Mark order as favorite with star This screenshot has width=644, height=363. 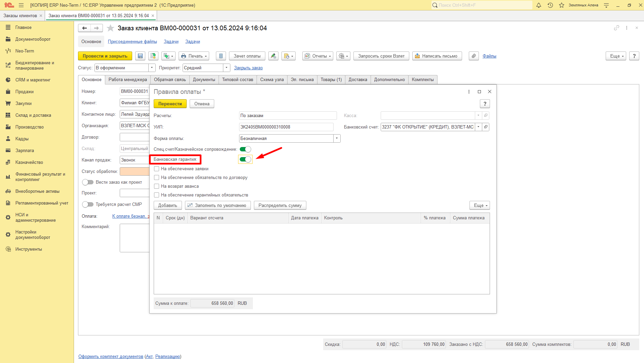click(x=110, y=28)
